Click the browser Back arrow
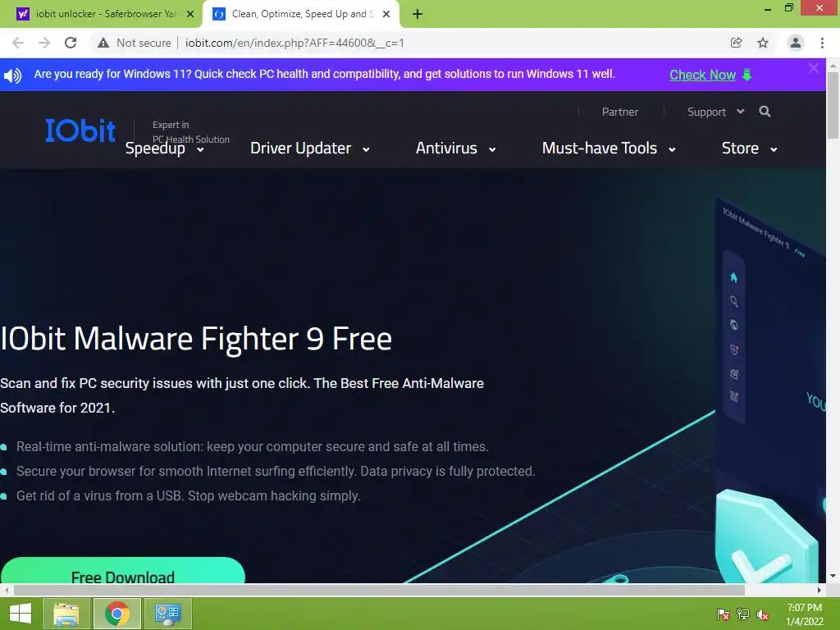Image resolution: width=840 pixels, height=630 pixels. coord(18,43)
